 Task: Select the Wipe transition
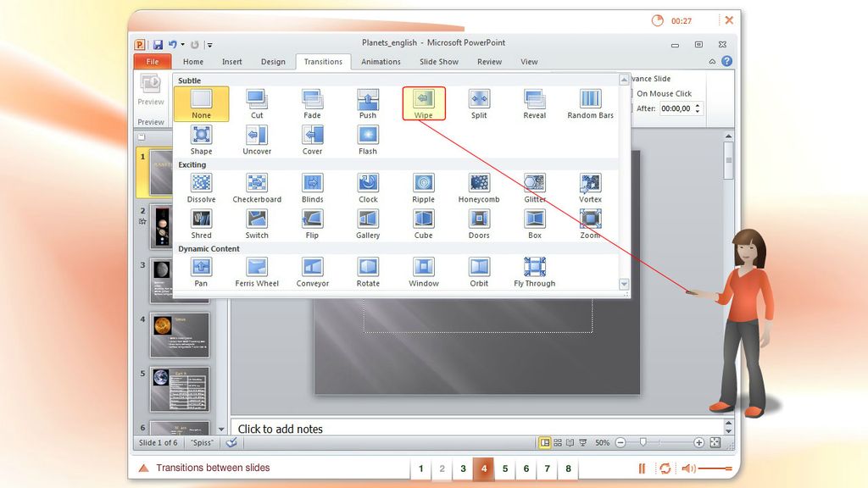click(424, 103)
